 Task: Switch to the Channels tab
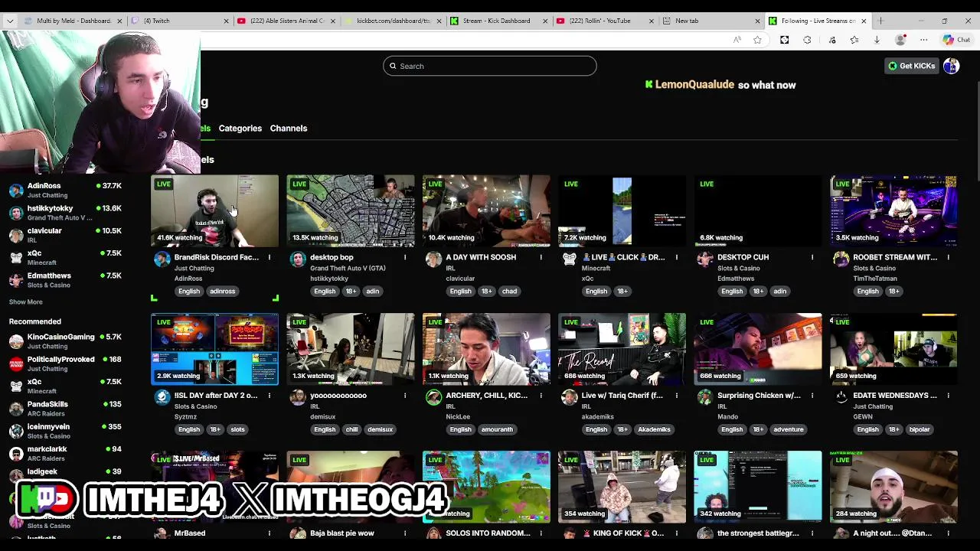pyautogui.click(x=289, y=129)
